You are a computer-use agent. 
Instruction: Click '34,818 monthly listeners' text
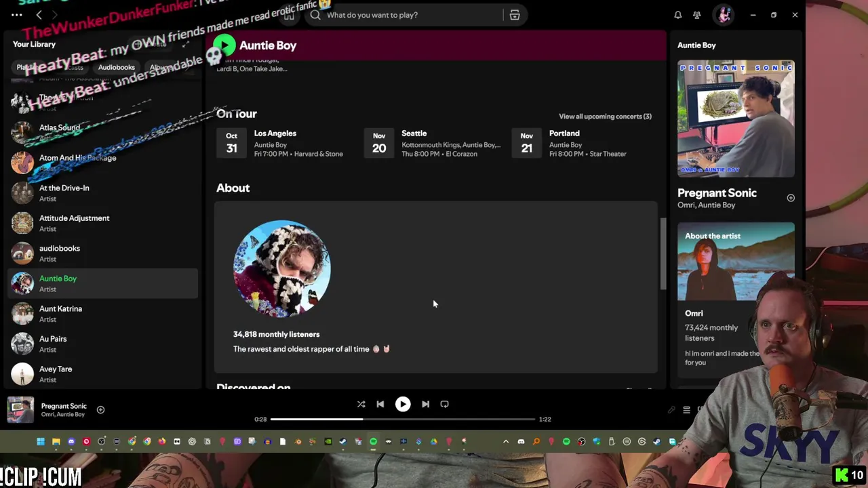click(276, 334)
